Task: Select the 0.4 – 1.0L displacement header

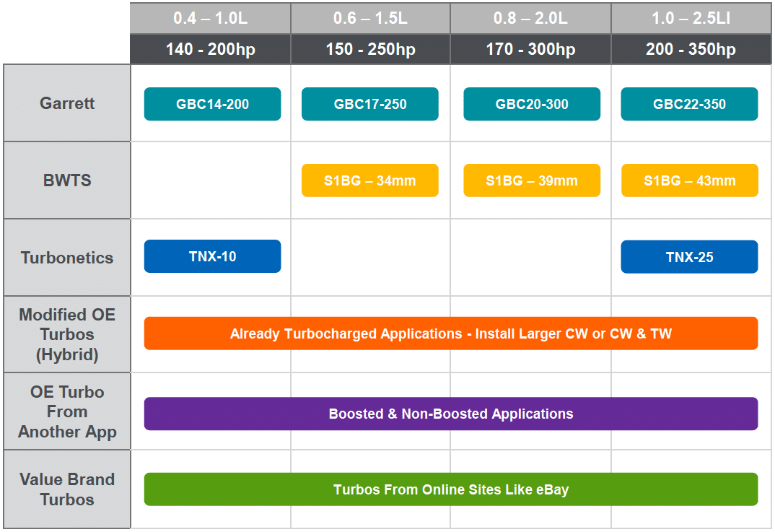Action: [211, 18]
